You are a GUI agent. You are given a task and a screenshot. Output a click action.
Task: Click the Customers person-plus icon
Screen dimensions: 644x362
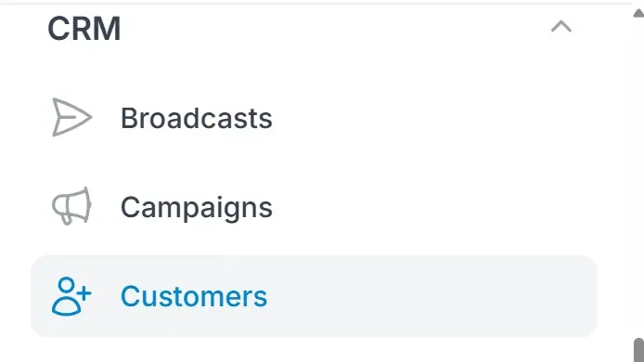(71, 296)
